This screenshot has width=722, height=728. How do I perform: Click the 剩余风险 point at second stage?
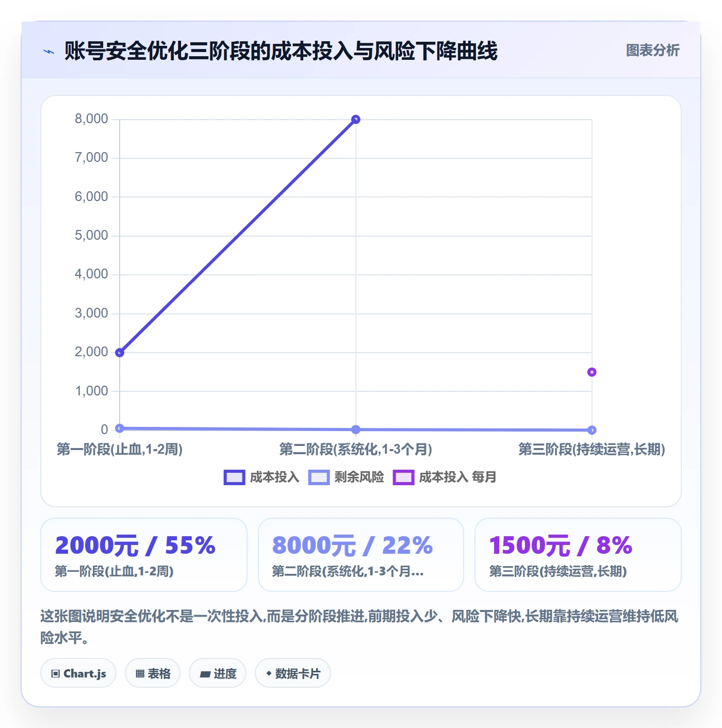click(355, 429)
